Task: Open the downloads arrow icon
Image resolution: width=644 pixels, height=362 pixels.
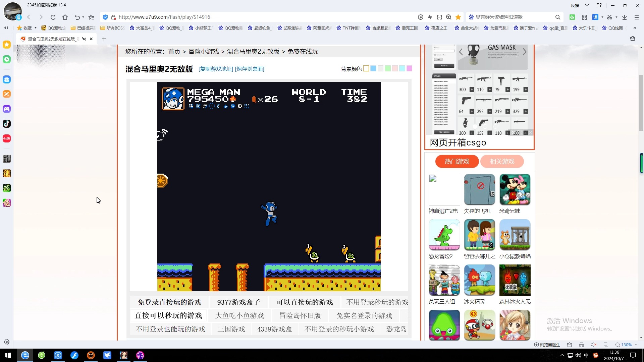Action: pos(625,17)
